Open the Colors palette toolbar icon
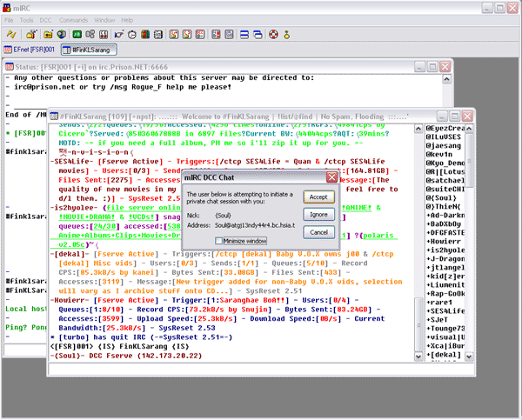The height and width of the screenshot is (420, 522). coord(144,35)
